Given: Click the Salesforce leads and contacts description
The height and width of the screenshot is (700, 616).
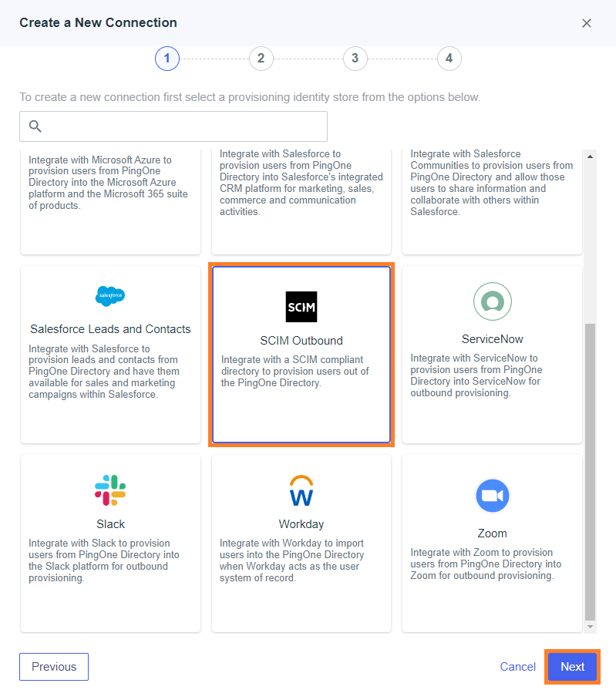Looking at the screenshot, I should [104, 372].
